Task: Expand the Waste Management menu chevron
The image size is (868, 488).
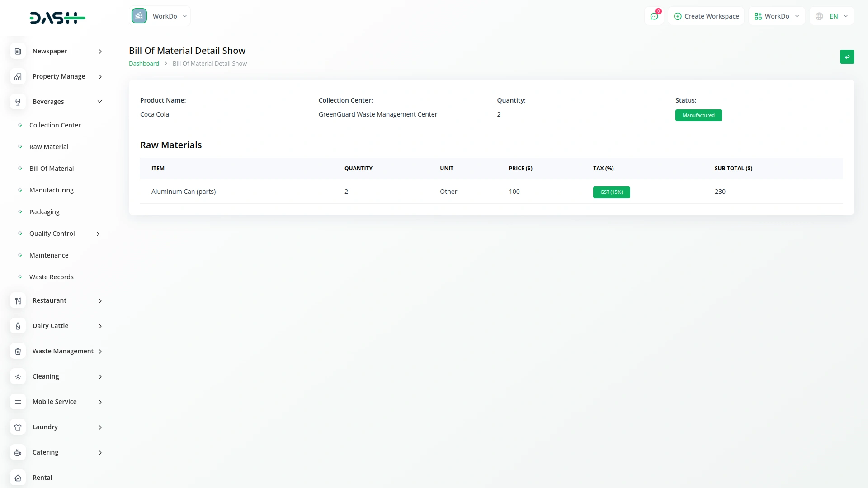Action: [100, 352]
